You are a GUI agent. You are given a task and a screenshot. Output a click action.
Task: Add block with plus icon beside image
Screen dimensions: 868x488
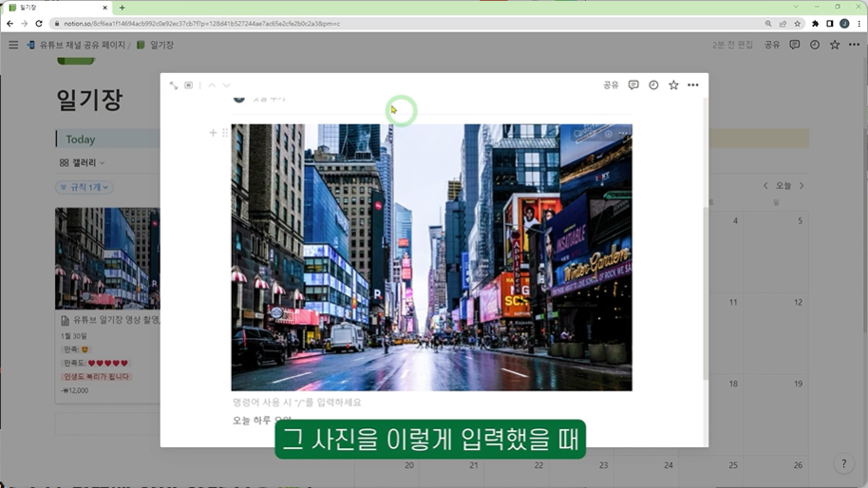point(213,132)
